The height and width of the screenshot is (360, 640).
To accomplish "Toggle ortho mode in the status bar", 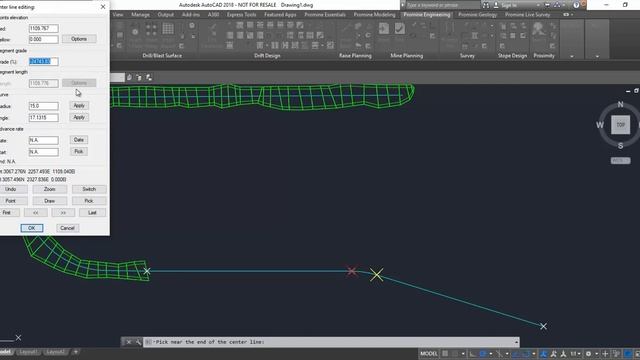I will (x=473, y=353).
